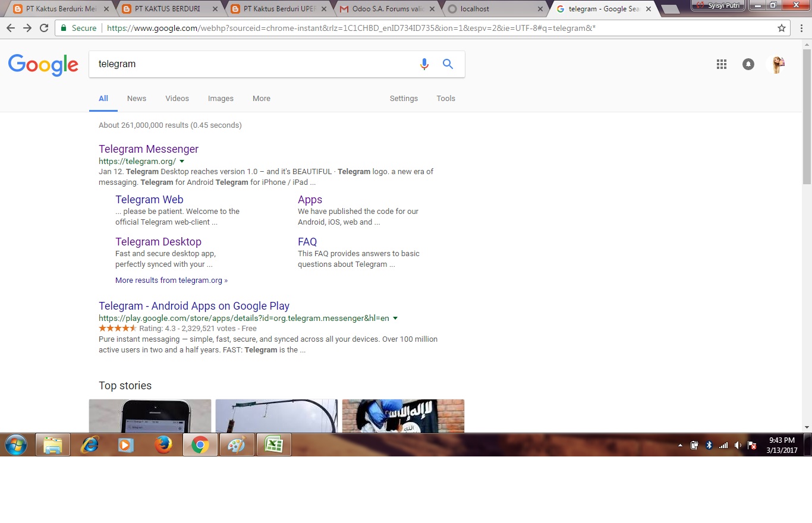
Task: Open the street sign top story thumbnail
Action: click(x=276, y=416)
